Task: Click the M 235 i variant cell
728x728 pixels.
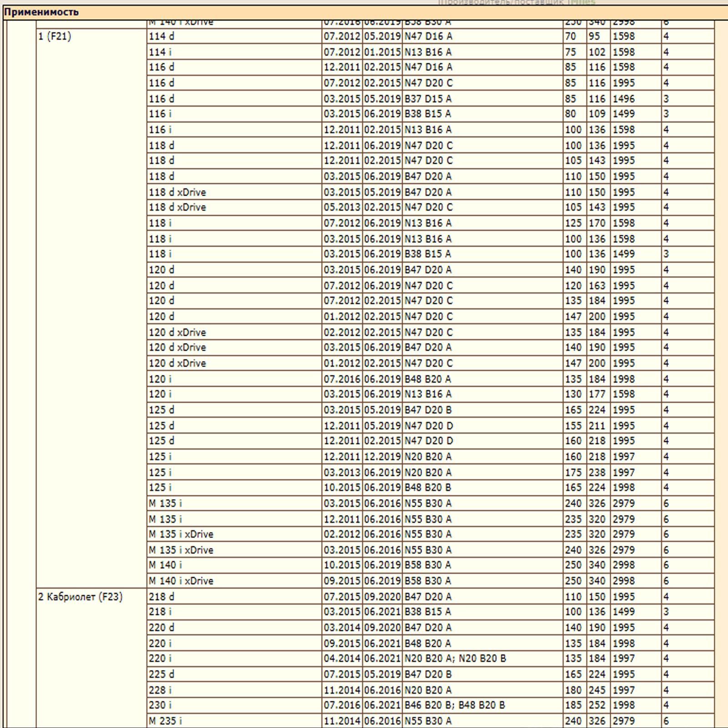Action: pos(165,721)
